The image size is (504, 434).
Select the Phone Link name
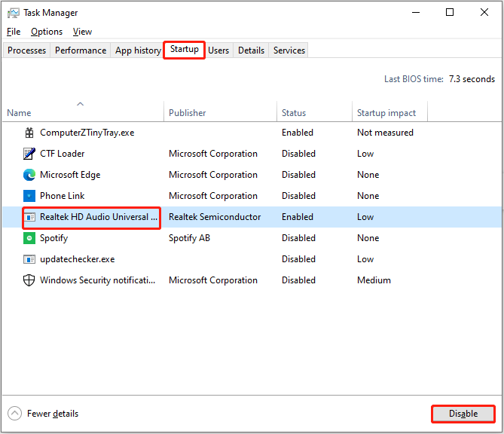point(63,196)
